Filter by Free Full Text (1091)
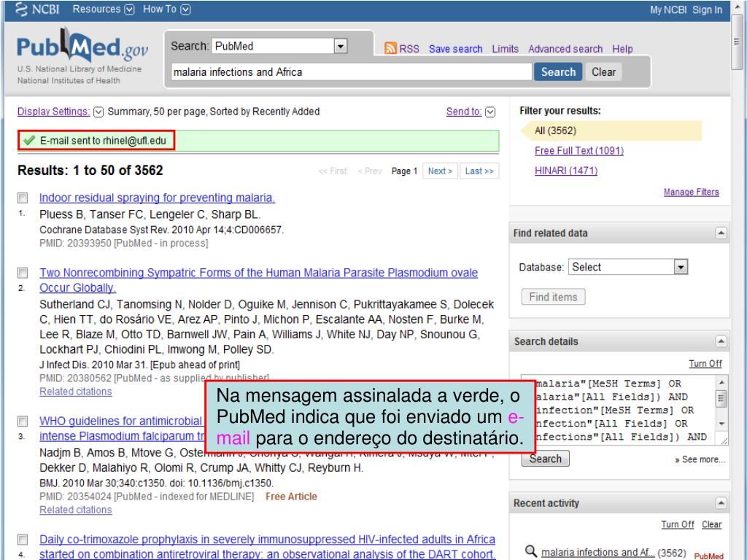This screenshot has height=560, width=747. (x=578, y=150)
